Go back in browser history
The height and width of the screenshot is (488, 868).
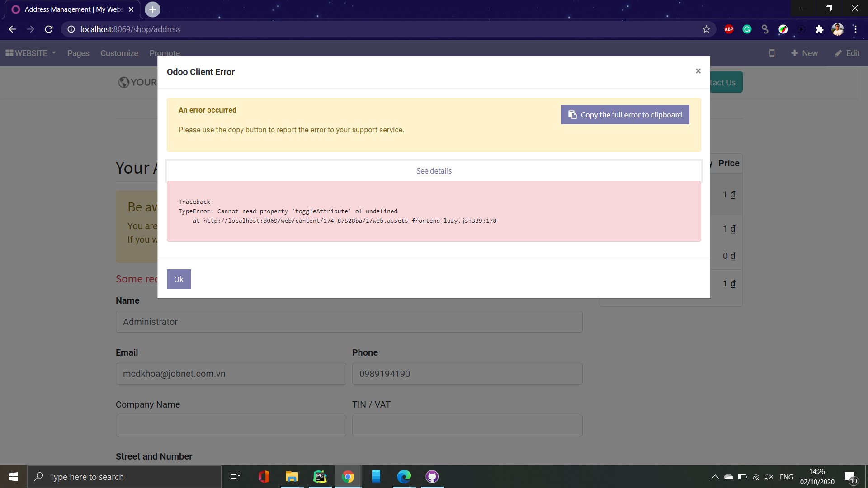12,29
